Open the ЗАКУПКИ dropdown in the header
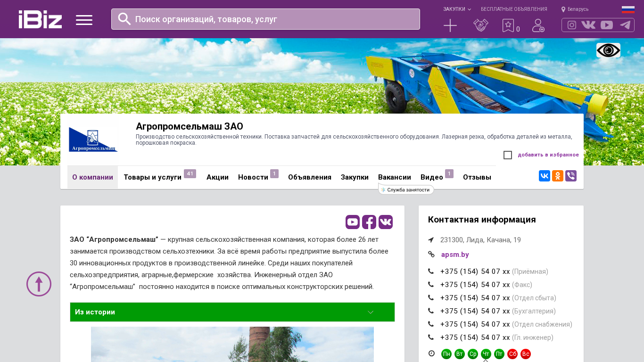 click(457, 9)
